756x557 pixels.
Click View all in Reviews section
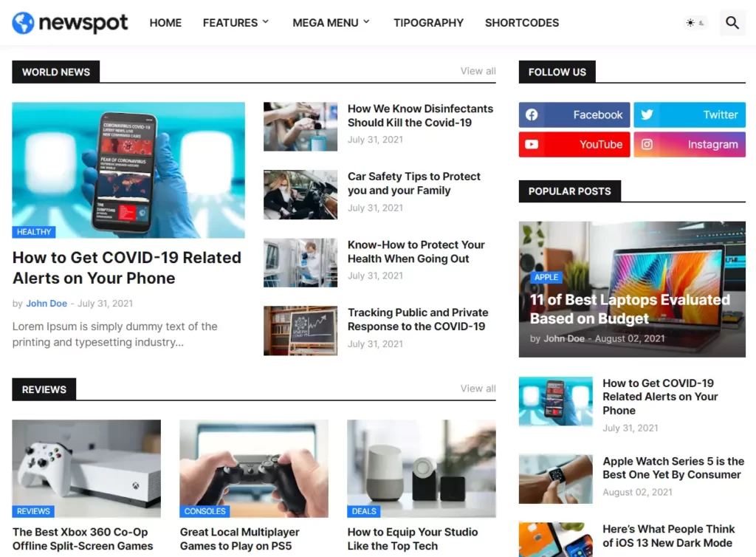(478, 389)
